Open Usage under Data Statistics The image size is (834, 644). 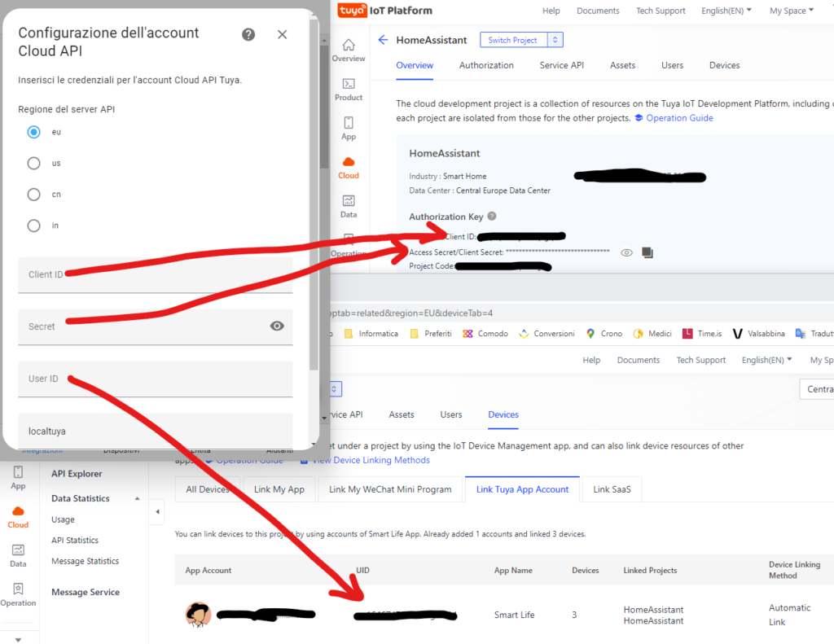(x=63, y=519)
